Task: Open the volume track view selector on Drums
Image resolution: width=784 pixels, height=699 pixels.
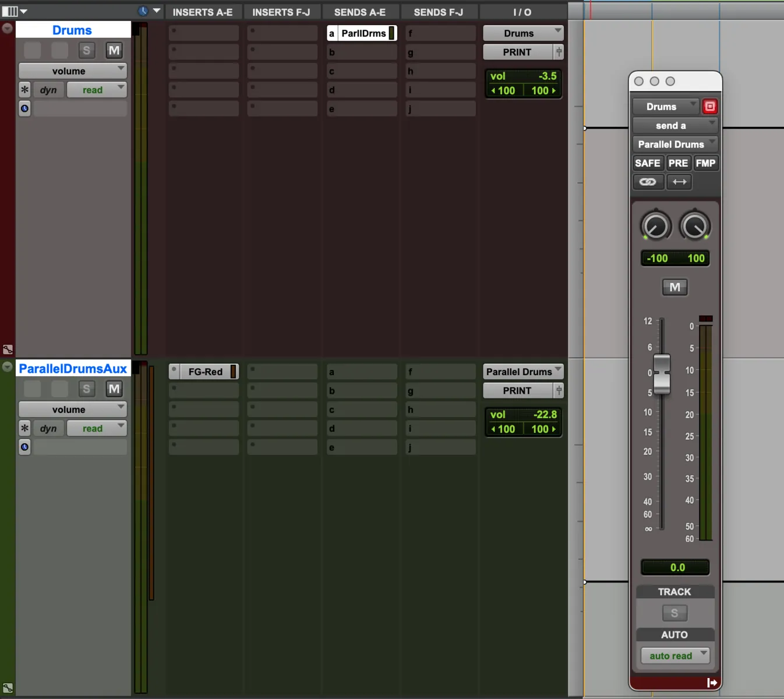Action: tap(72, 70)
